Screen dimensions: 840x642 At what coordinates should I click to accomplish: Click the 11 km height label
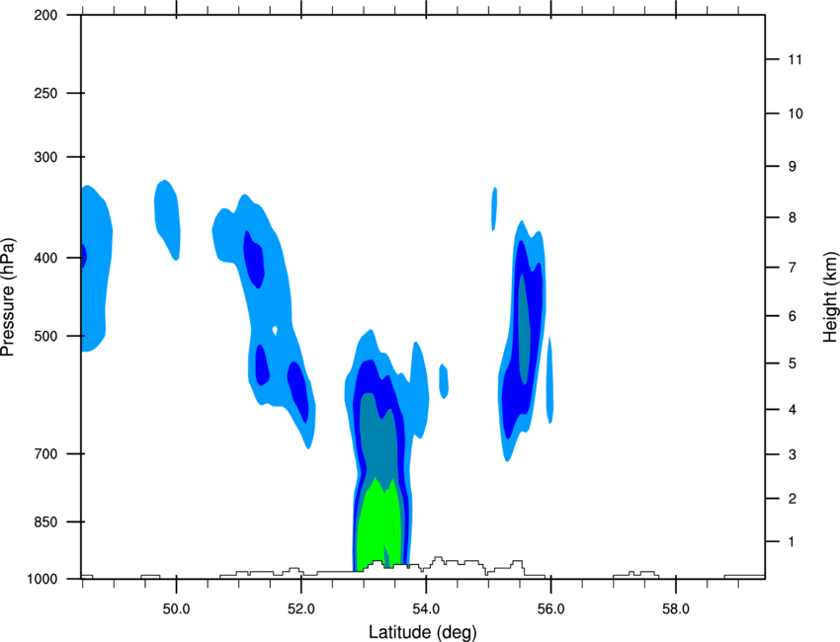tap(795, 59)
